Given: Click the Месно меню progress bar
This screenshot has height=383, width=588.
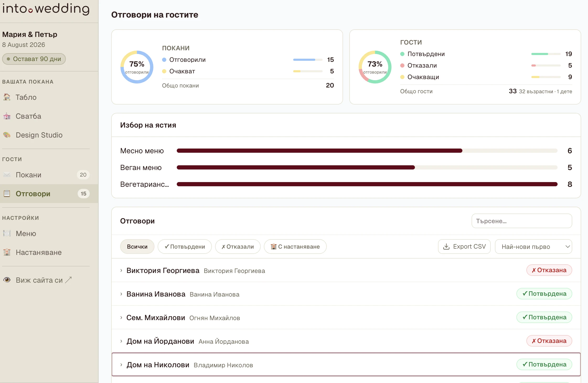Looking at the screenshot, I should tap(367, 151).
